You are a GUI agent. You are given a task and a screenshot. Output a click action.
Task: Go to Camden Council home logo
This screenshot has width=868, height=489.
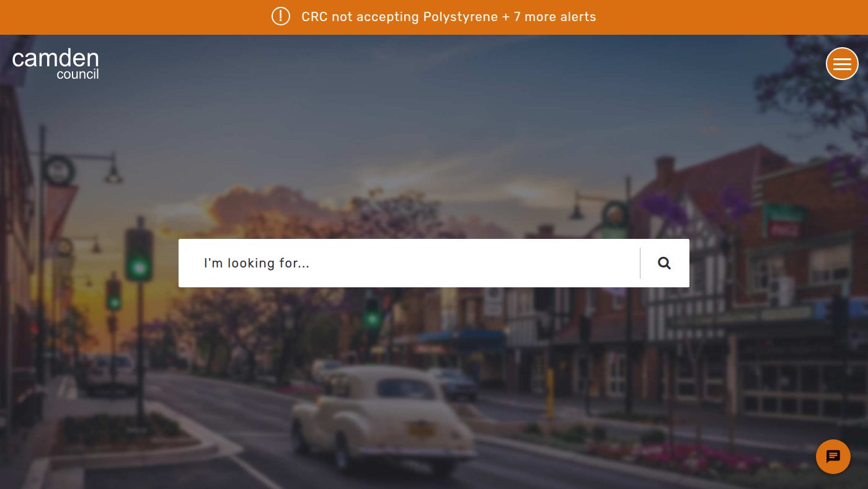tap(55, 65)
